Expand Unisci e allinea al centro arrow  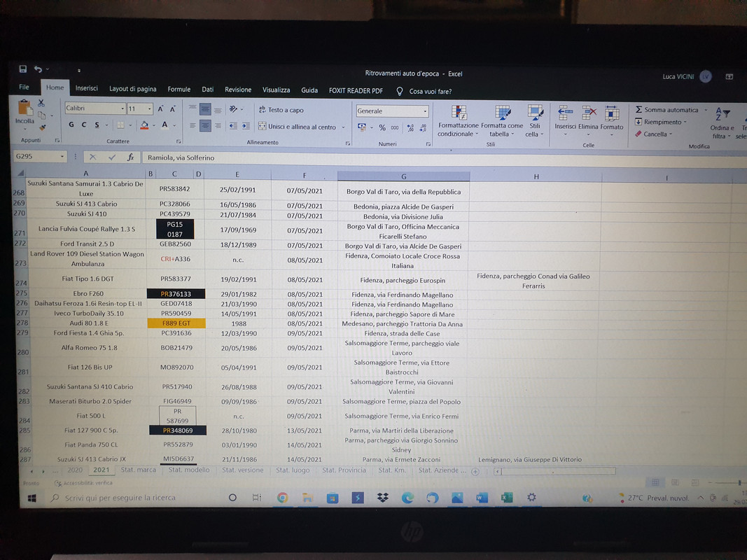click(343, 127)
